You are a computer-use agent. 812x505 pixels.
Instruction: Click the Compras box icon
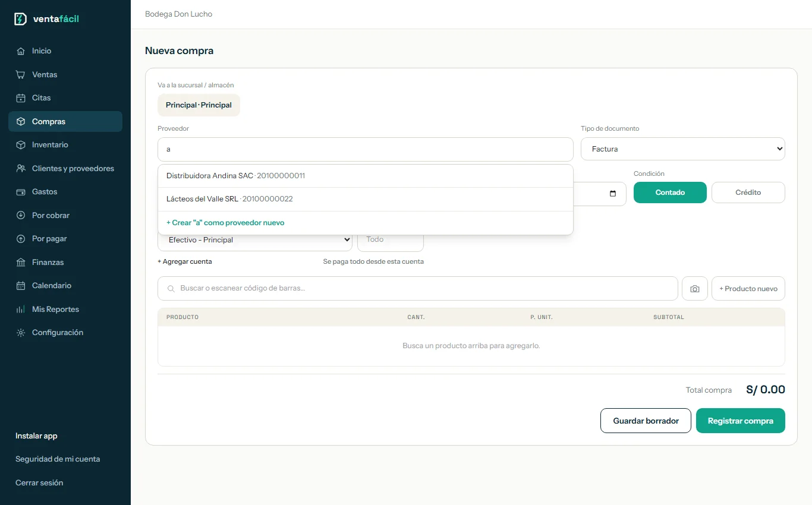click(21, 122)
